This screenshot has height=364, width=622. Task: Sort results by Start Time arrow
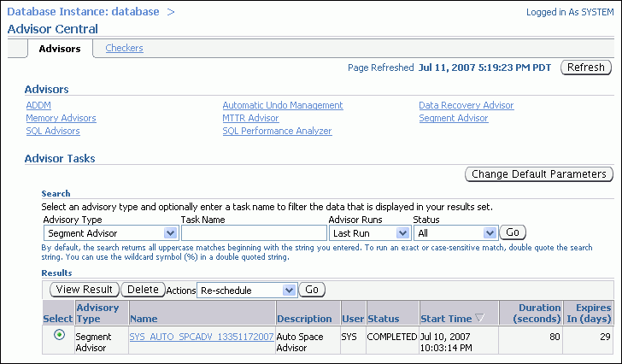click(479, 318)
